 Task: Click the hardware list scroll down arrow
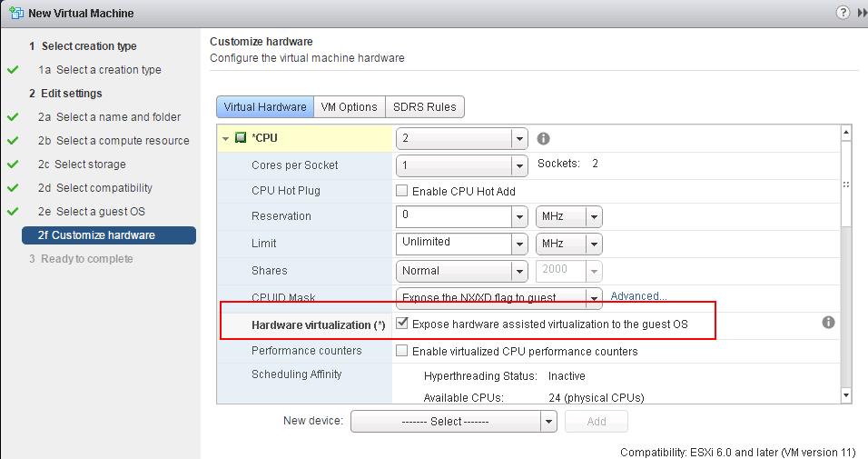click(845, 395)
